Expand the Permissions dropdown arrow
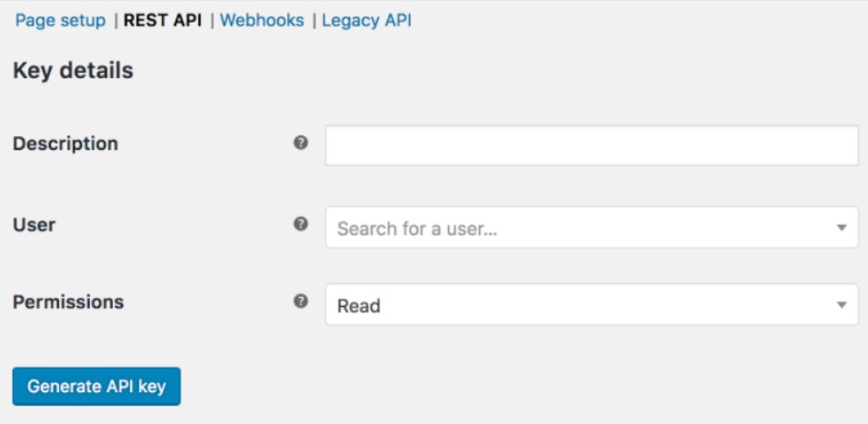Image resolution: width=868 pixels, height=424 pixels. click(x=842, y=305)
